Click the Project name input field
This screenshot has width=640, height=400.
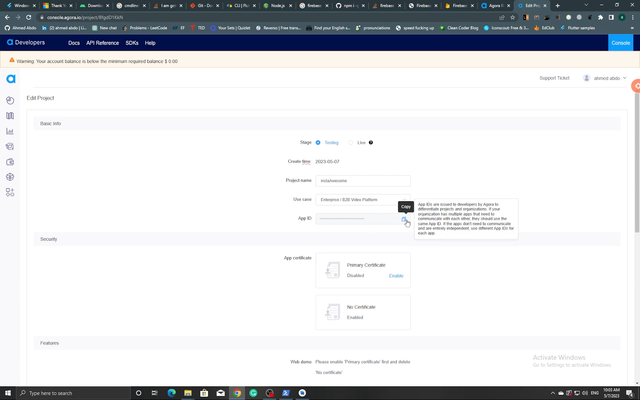tap(363, 181)
